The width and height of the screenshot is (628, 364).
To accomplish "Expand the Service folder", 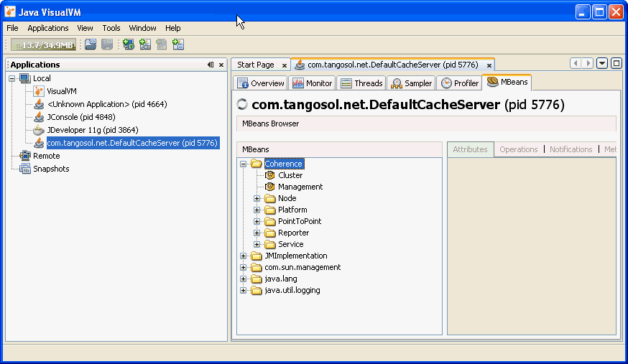I will [257, 244].
